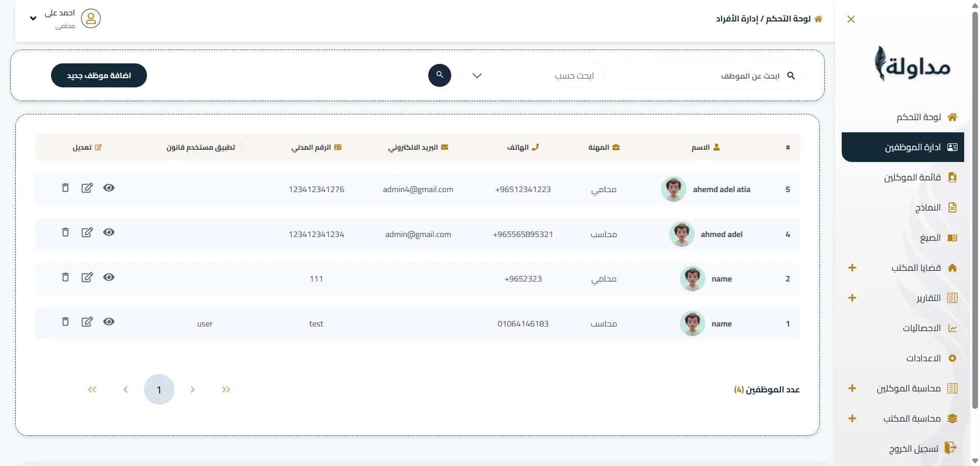980x466 pixels.
Task: Delete the employee row with phone +9652323
Action: pos(65,277)
